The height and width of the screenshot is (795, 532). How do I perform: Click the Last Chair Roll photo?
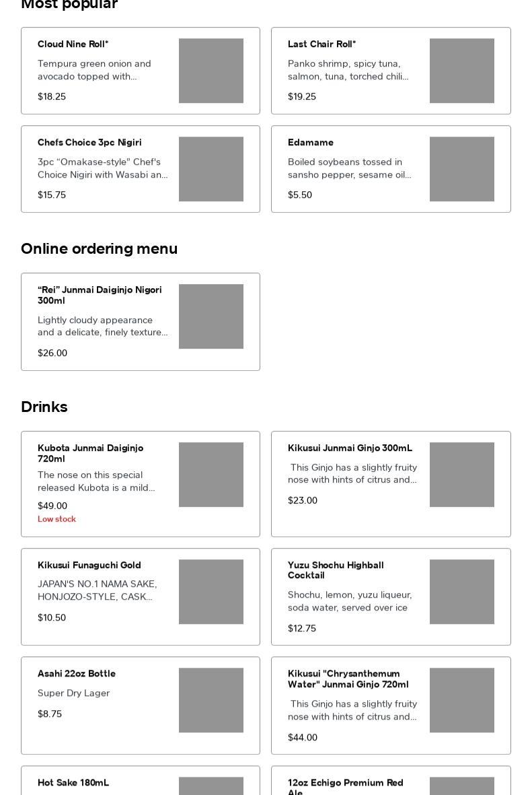coord(461,71)
